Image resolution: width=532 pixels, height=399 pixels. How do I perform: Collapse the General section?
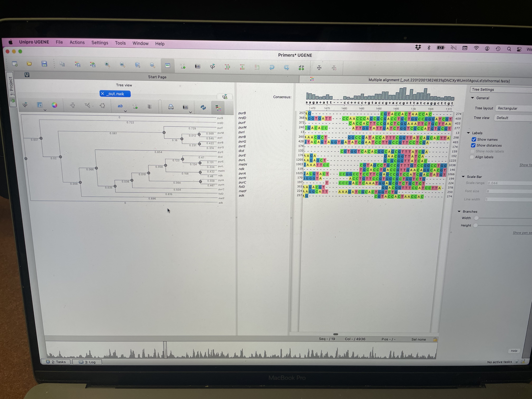[x=473, y=98]
